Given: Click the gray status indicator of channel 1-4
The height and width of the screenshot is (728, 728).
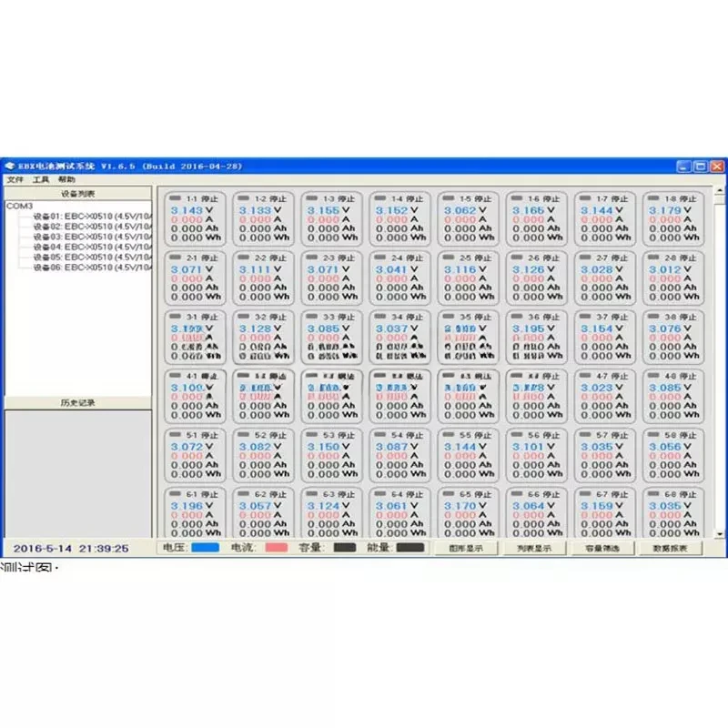Looking at the screenshot, I should (x=380, y=198).
